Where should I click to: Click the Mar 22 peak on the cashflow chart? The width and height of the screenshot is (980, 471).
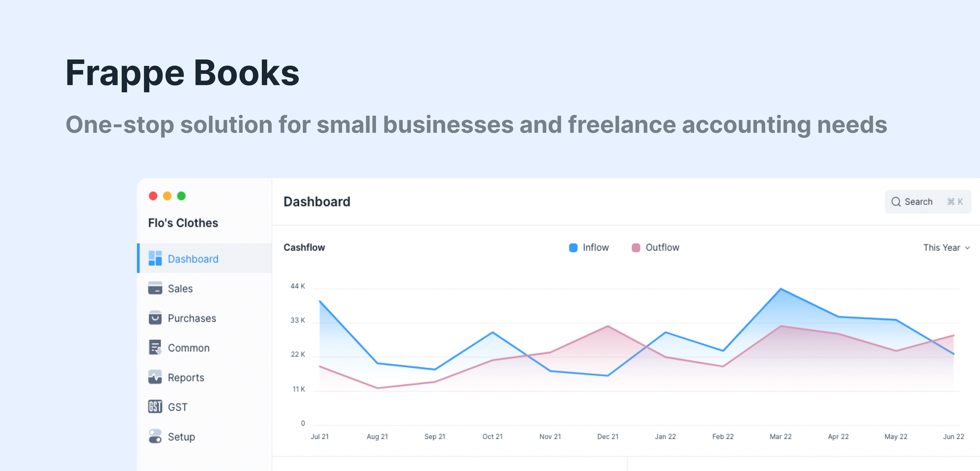click(780, 289)
